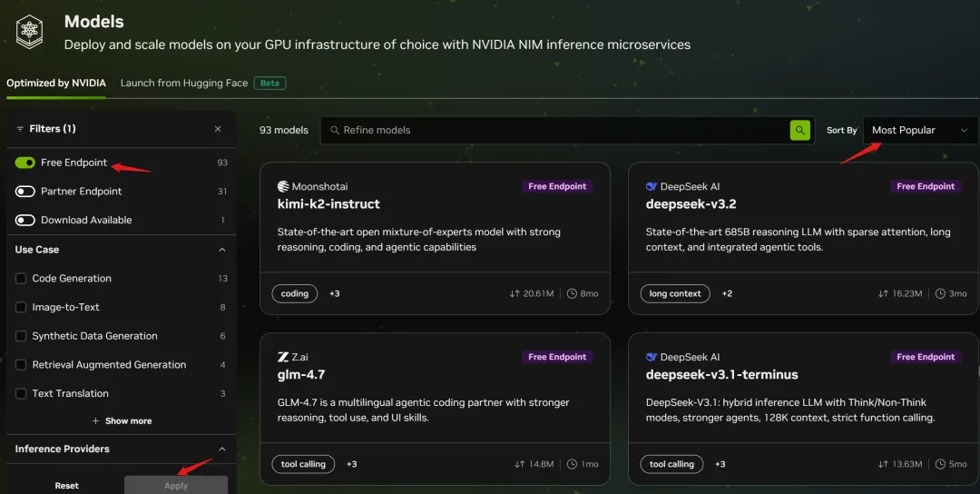Enable the Partner Endpoint toggle
Screen dimensions: 980x494
(x=25, y=192)
